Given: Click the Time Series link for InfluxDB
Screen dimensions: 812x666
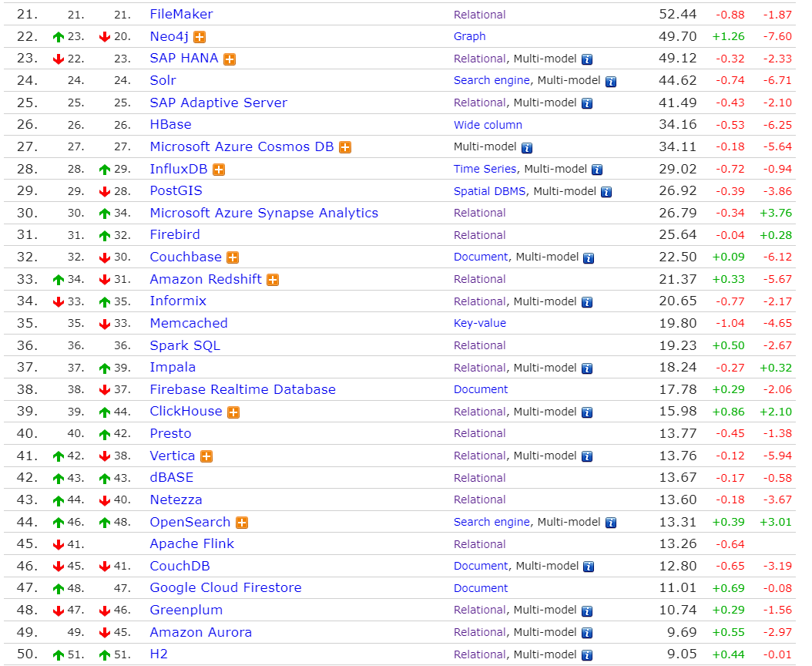Looking at the screenshot, I should point(485,169).
